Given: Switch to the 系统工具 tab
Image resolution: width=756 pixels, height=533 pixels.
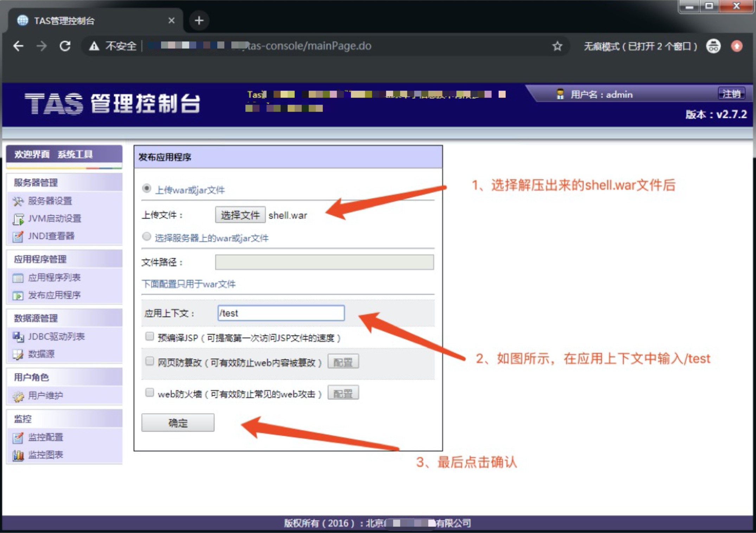Looking at the screenshot, I should click(x=75, y=154).
